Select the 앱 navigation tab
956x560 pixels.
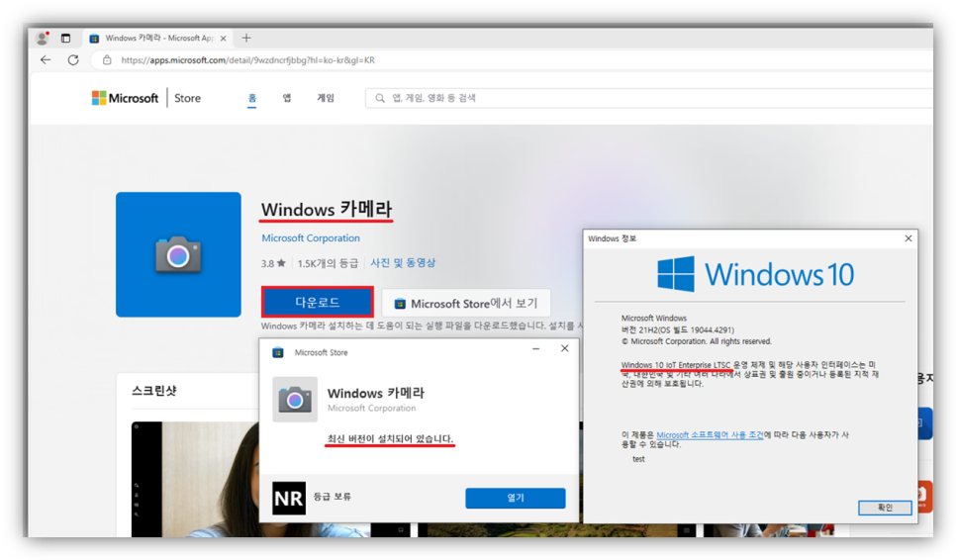click(x=287, y=98)
